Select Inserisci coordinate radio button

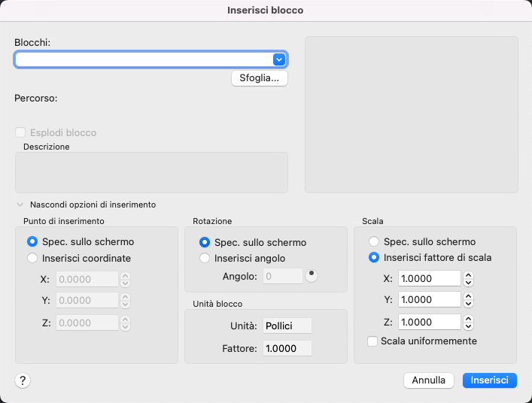tap(32, 258)
